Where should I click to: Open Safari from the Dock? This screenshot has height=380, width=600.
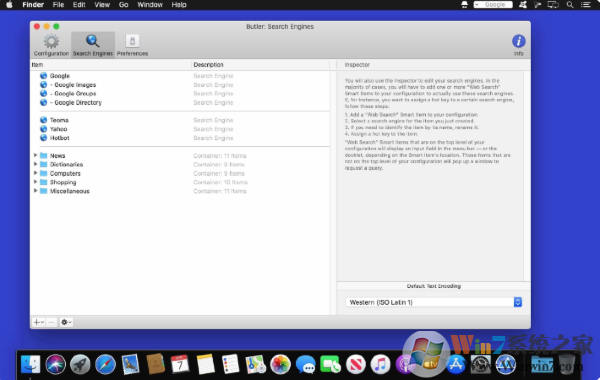105,364
